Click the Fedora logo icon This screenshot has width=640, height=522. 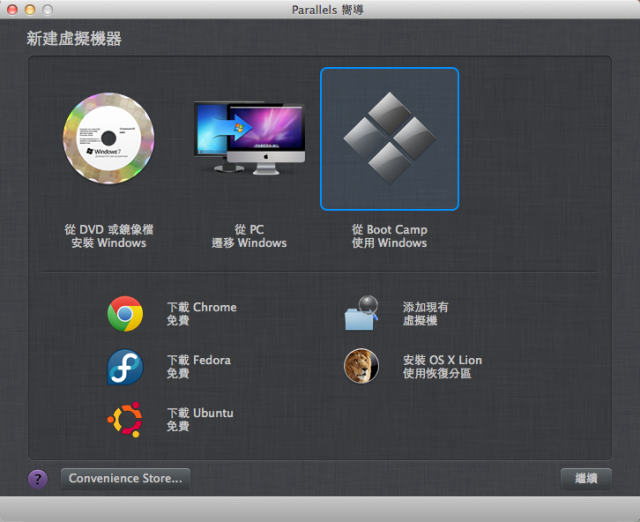[x=125, y=367]
